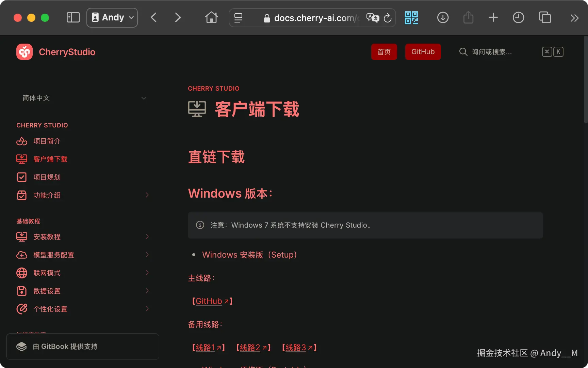Reload the current page
The height and width of the screenshot is (368, 588).
click(388, 18)
